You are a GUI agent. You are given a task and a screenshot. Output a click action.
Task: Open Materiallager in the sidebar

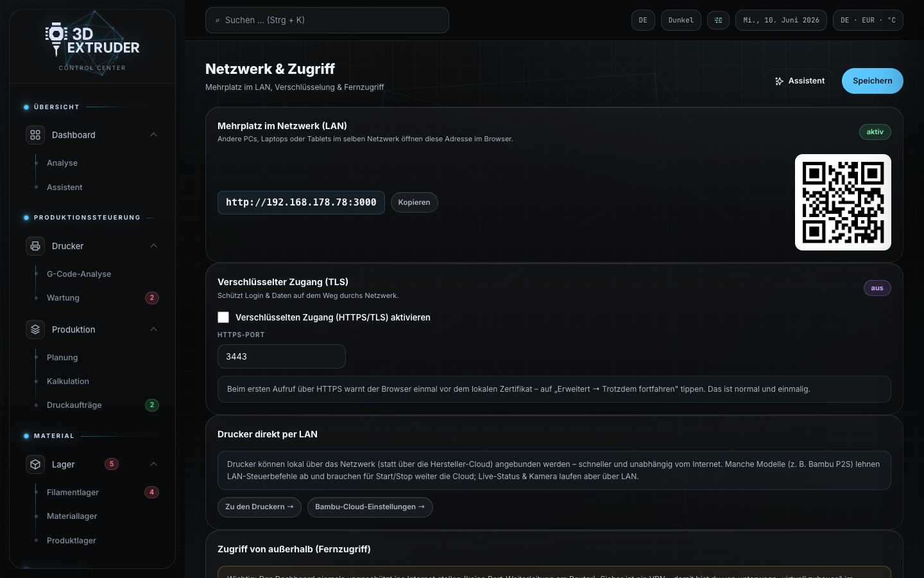pyautogui.click(x=72, y=516)
